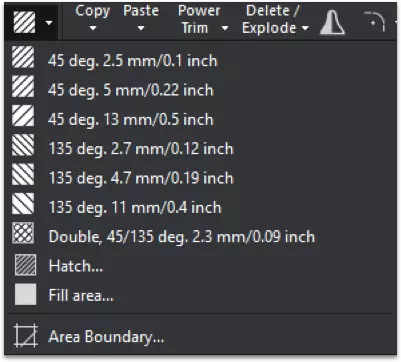401x362 pixels.
Task: Pick the 45 deg. 13 mm/0.5 inch hatch icon
Action: coord(23,116)
